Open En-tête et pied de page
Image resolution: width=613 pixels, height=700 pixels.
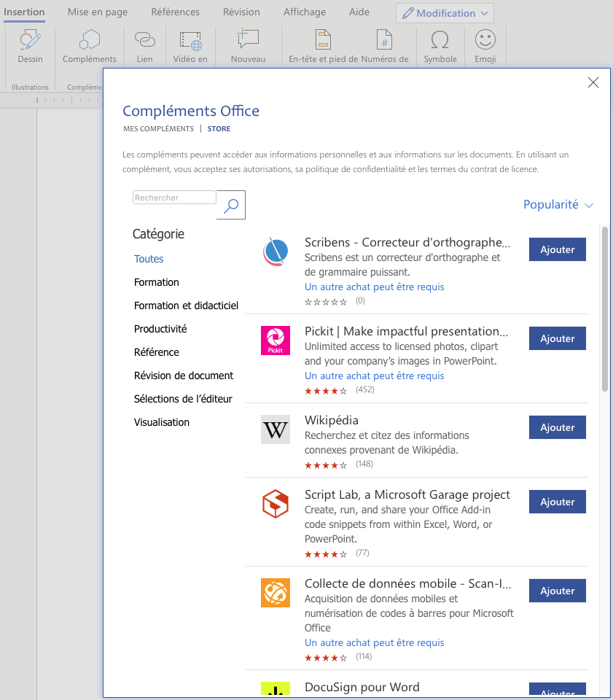[x=323, y=46]
